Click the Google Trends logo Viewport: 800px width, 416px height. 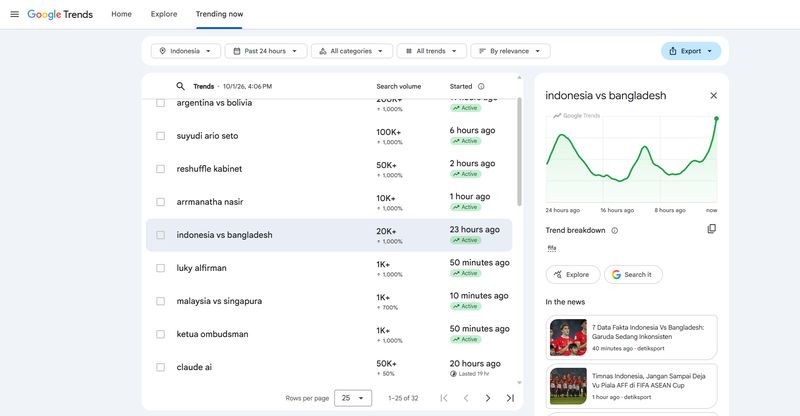[60, 14]
